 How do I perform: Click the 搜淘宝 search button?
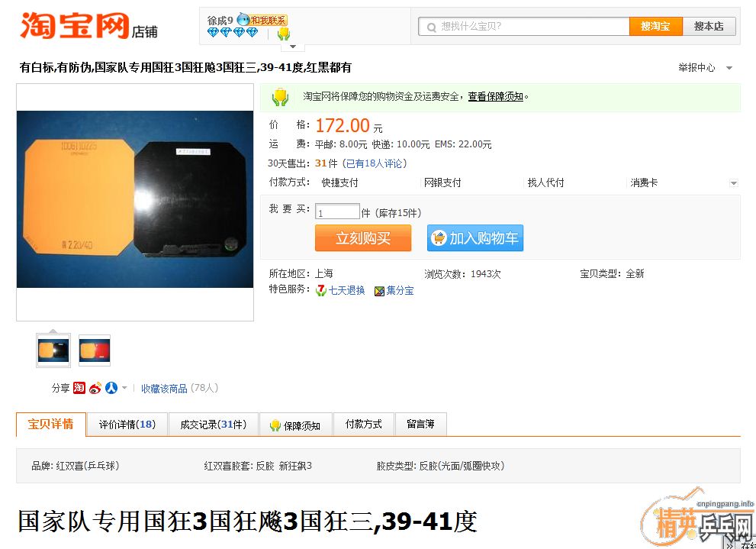tap(656, 27)
